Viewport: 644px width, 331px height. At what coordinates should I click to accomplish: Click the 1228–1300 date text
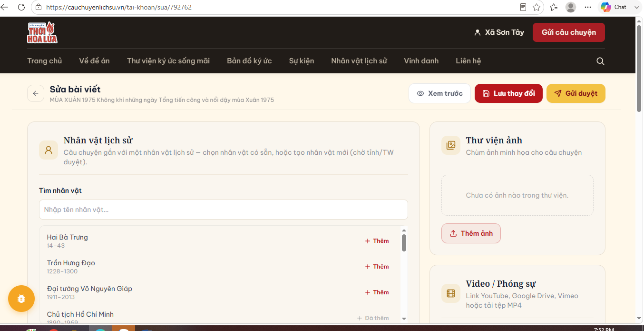click(62, 271)
